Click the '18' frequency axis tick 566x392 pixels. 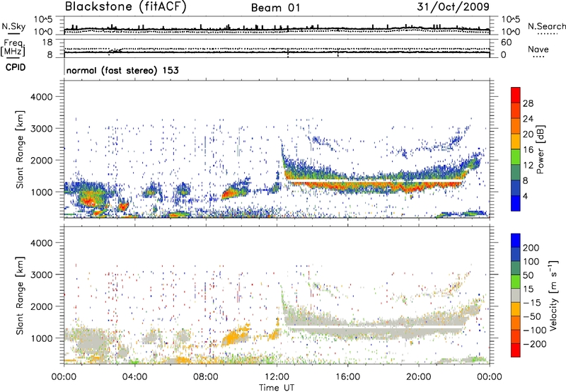click(x=47, y=42)
